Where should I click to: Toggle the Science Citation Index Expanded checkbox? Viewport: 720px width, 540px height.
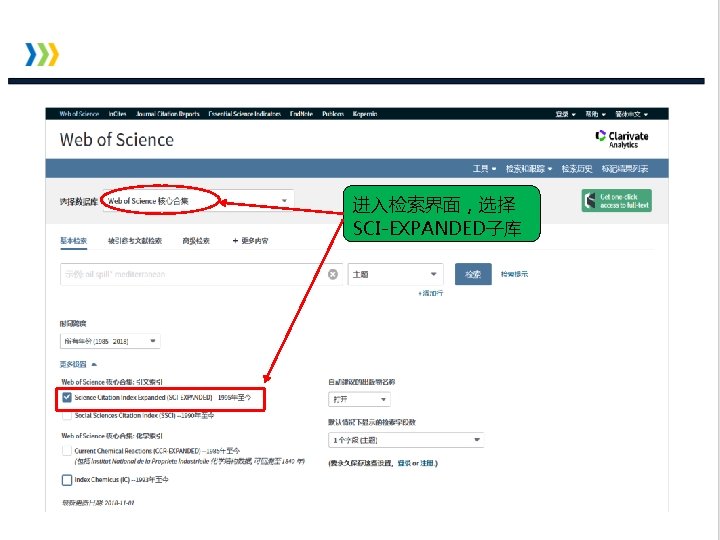[67, 397]
